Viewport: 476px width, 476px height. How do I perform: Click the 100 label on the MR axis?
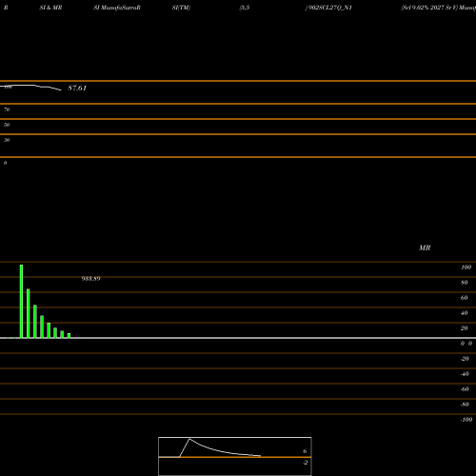[466, 268]
